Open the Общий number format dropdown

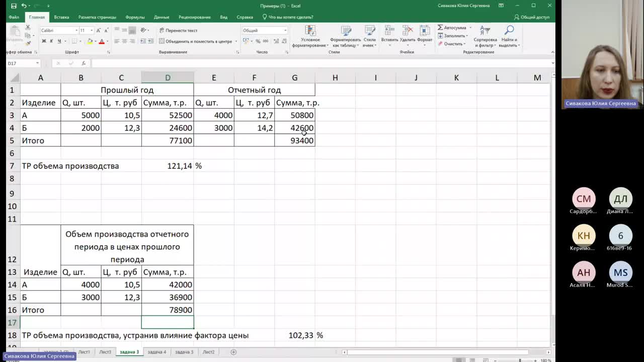coord(285,30)
